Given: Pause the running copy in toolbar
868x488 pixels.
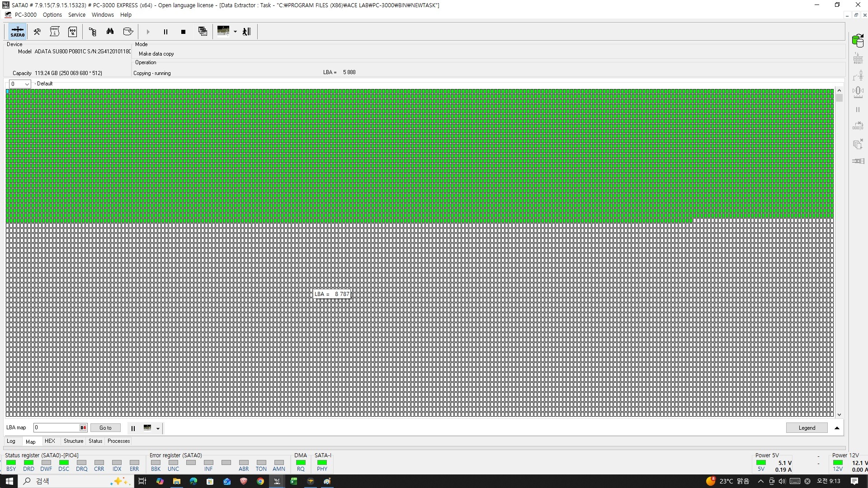Looking at the screenshot, I should click(165, 32).
